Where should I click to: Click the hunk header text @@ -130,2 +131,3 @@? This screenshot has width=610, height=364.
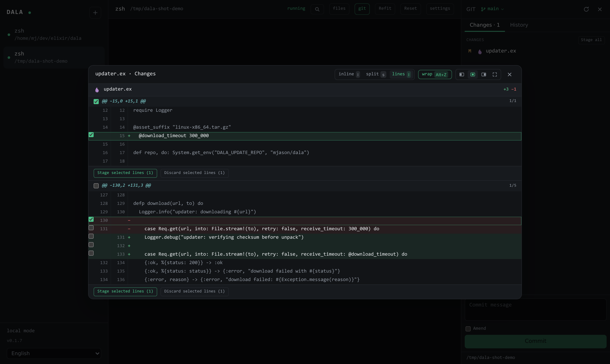tap(126, 185)
